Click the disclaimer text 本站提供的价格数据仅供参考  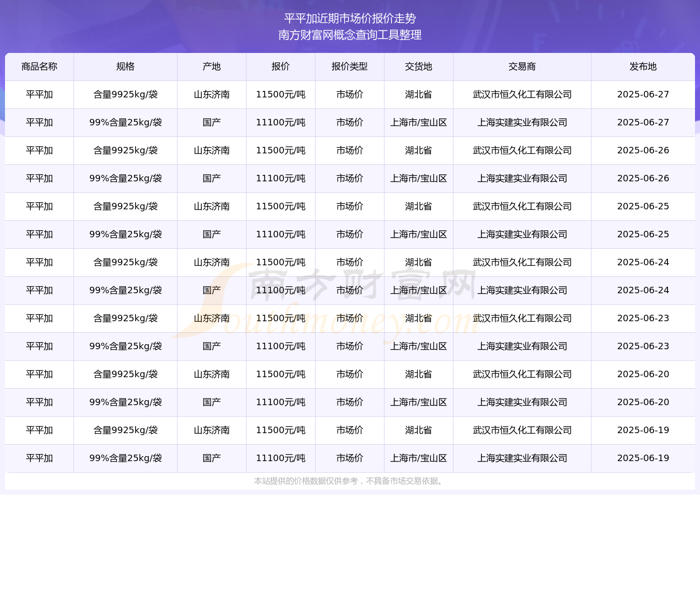(306, 481)
